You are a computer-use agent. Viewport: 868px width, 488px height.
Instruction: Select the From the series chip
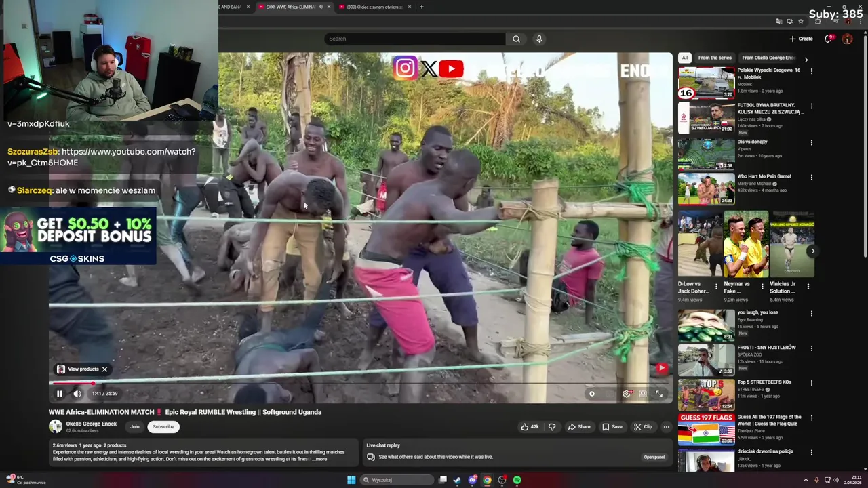click(x=715, y=58)
